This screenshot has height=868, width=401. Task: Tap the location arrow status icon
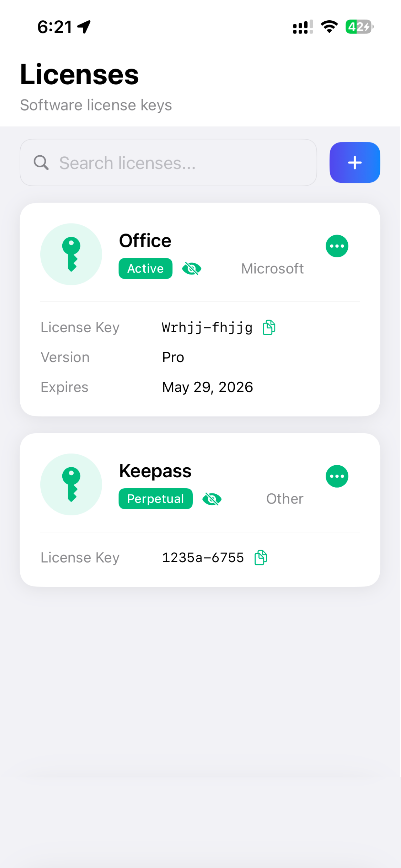point(84,27)
